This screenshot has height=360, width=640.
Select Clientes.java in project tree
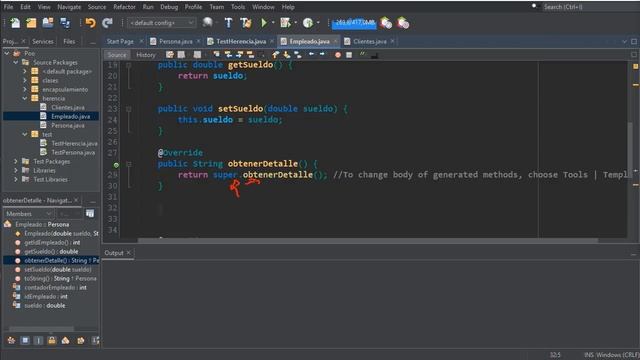click(x=68, y=107)
